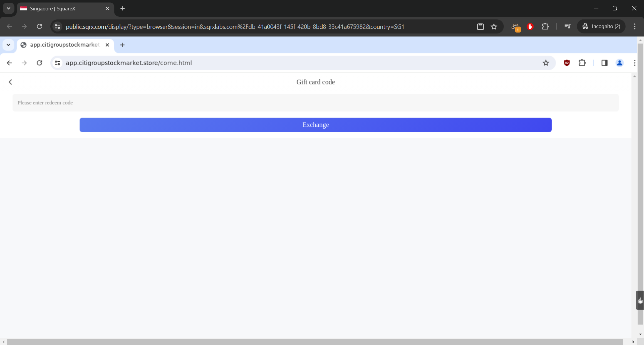This screenshot has width=644, height=345.
Task: Click the red hand extension icon
Action: [530, 26]
